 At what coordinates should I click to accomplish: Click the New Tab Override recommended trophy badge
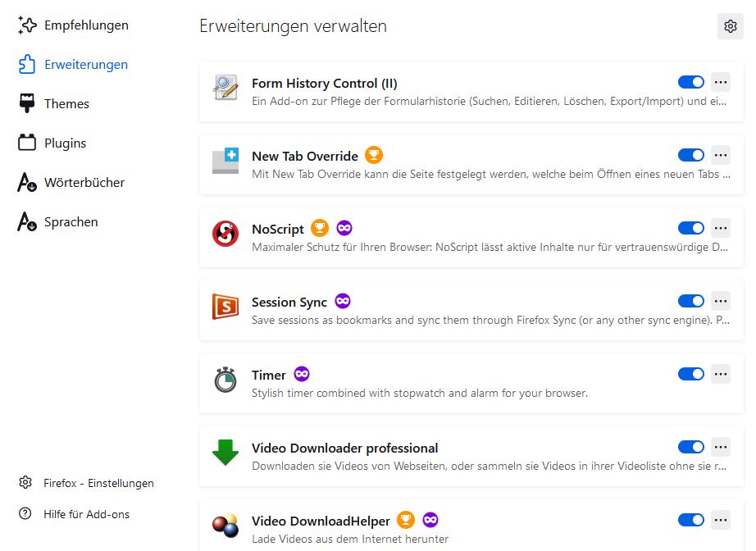(374, 156)
